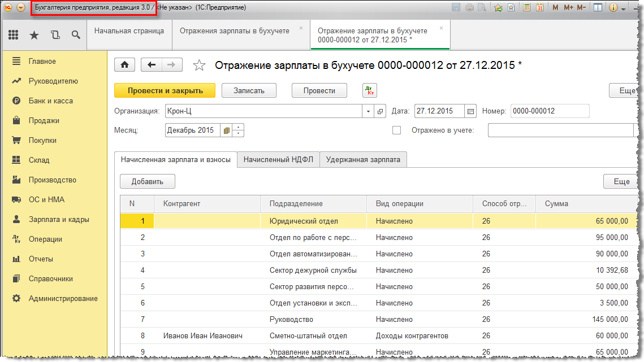Switch to the 'Удержанная зарплата' tab

tap(363, 160)
